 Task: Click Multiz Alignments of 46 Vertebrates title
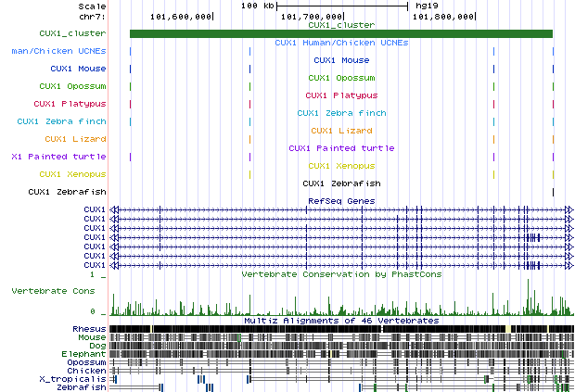tap(340, 320)
